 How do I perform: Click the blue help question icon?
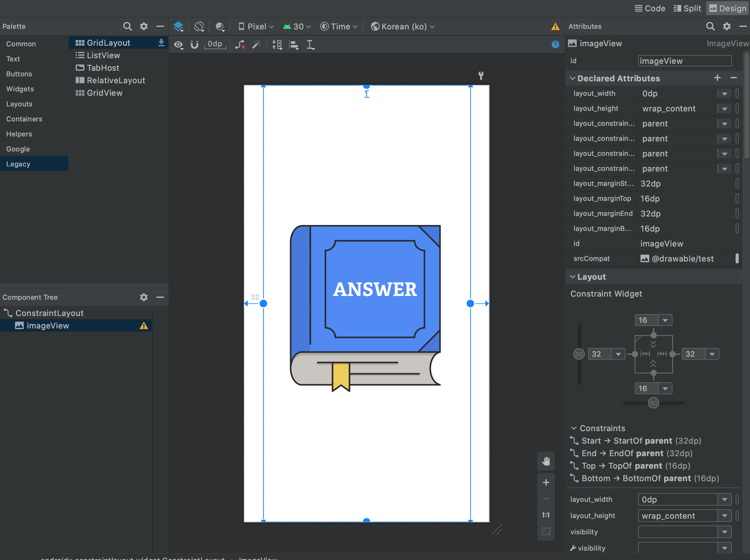pyautogui.click(x=555, y=44)
